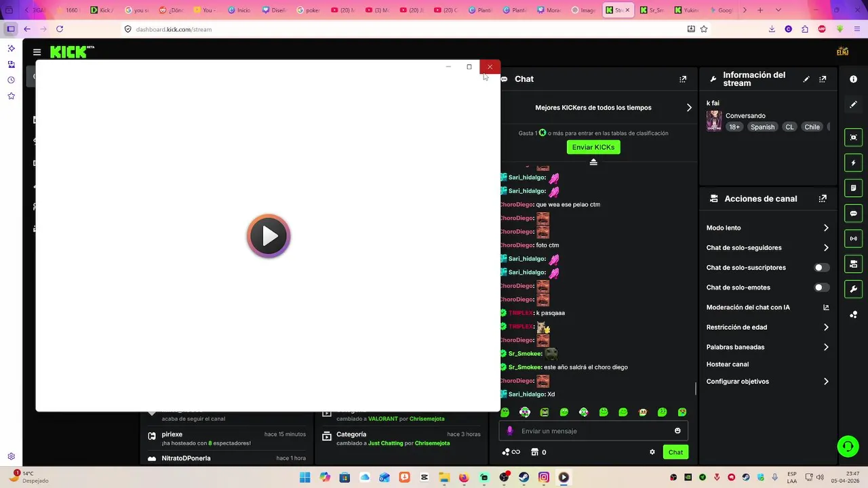Select the 18+ tag
This screenshot has width=868, height=488.
(734, 127)
